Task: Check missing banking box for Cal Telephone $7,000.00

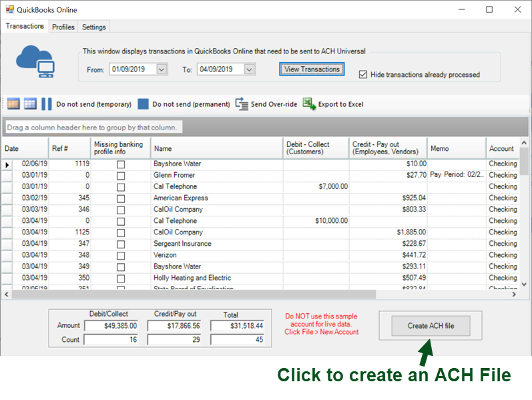Action: coord(121,187)
